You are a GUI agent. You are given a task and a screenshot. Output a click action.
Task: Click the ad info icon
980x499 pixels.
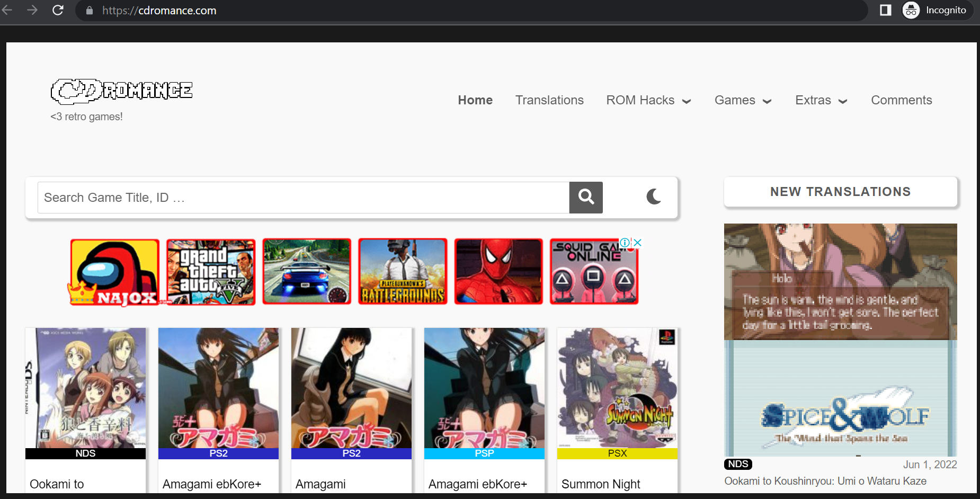625,243
